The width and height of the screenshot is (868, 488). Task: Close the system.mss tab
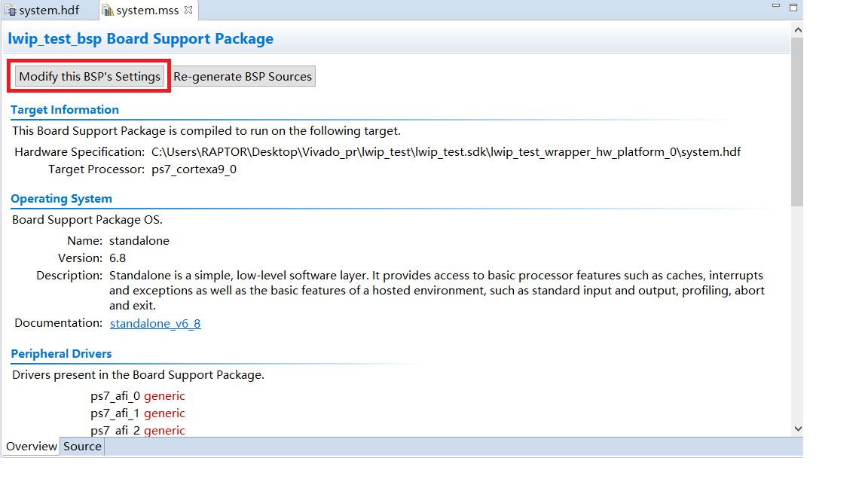pyautogui.click(x=188, y=10)
